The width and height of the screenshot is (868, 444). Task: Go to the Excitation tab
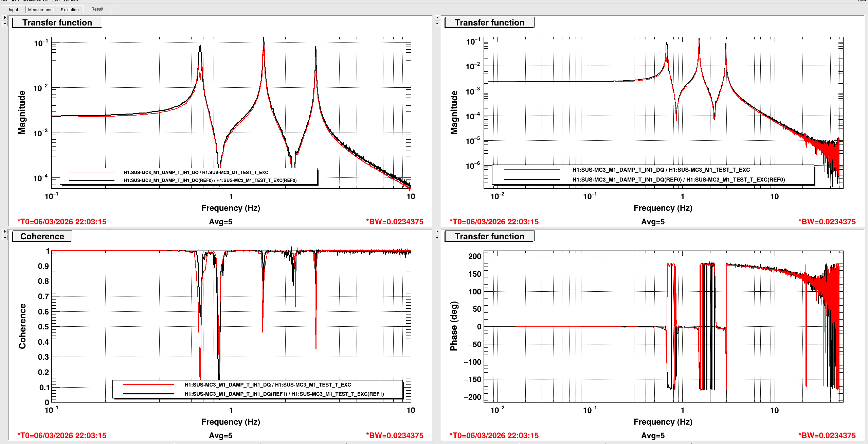(x=70, y=10)
